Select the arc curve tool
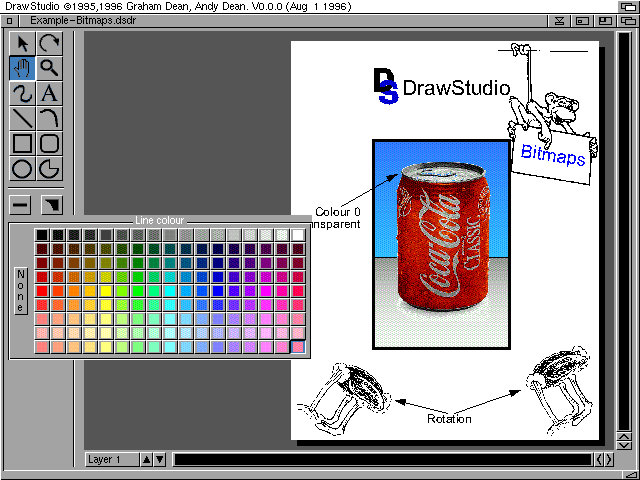The image size is (640, 480). coord(49,118)
